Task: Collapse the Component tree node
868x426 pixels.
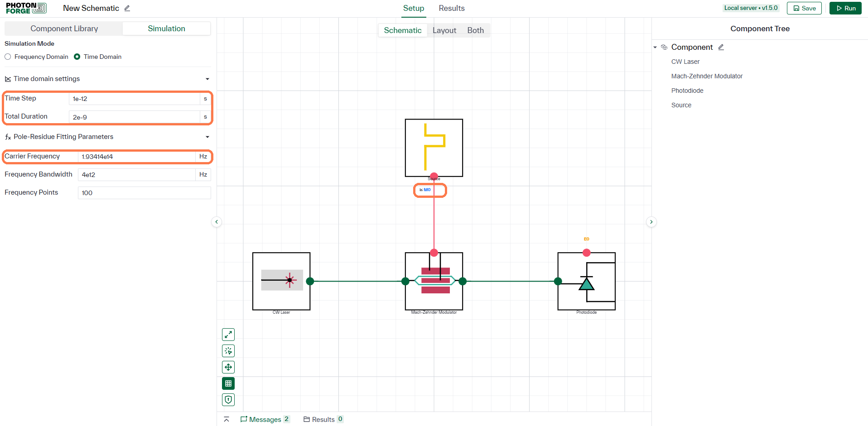Action: pos(655,47)
